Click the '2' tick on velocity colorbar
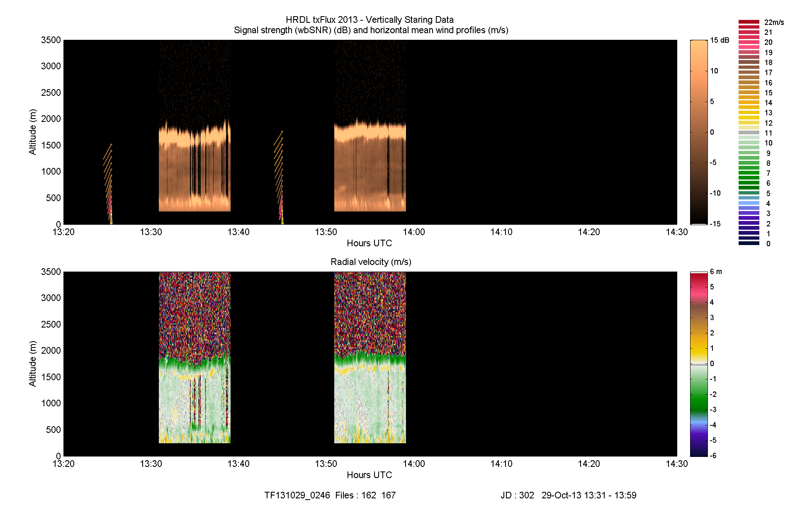812x510 pixels. [712, 333]
